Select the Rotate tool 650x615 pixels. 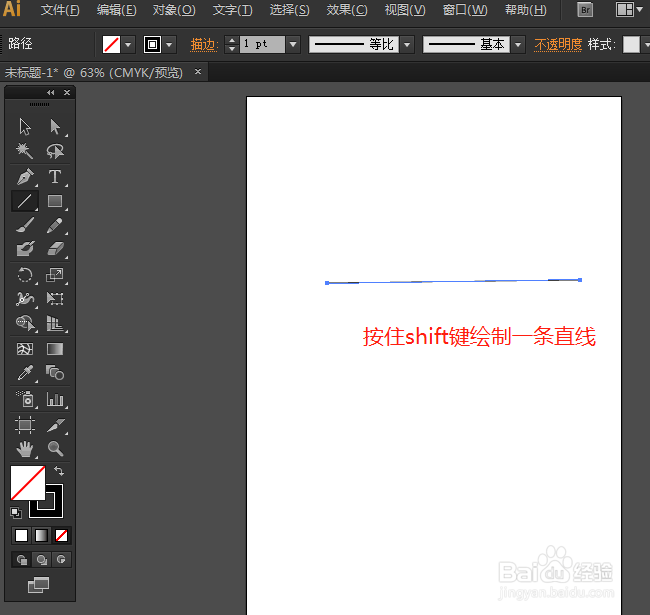point(25,275)
